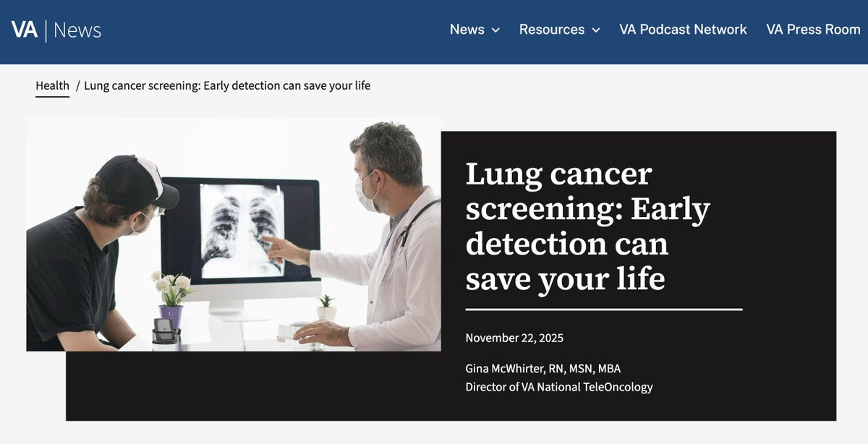Go to VA Podcast Network

(x=683, y=30)
